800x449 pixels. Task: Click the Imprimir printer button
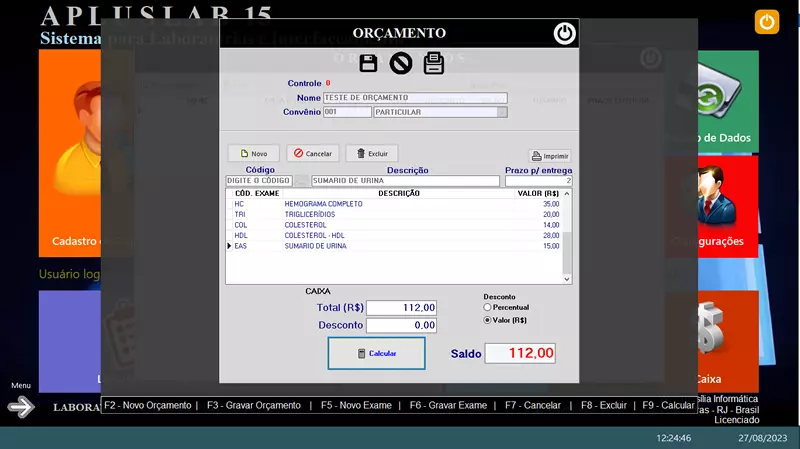point(550,156)
